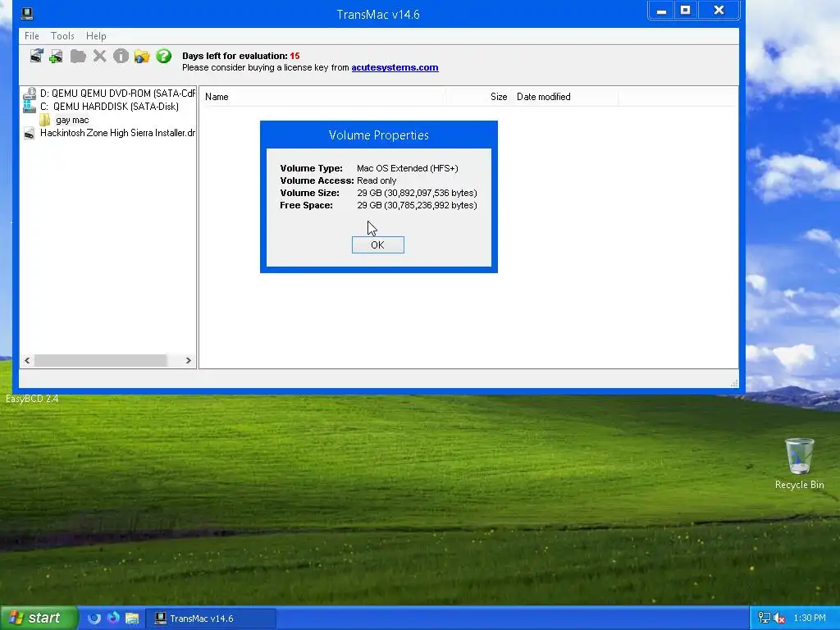Click the grayed-out delete X icon
Viewport: 840px width, 630px height.
tap(99, 56)
